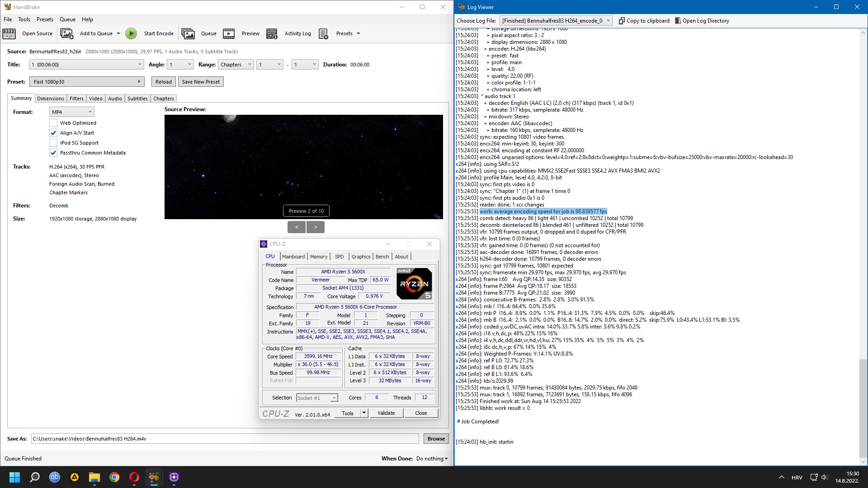Click the Browse button for destination
Viewport: 868px width, 488px height.
[x=436, y=439]
